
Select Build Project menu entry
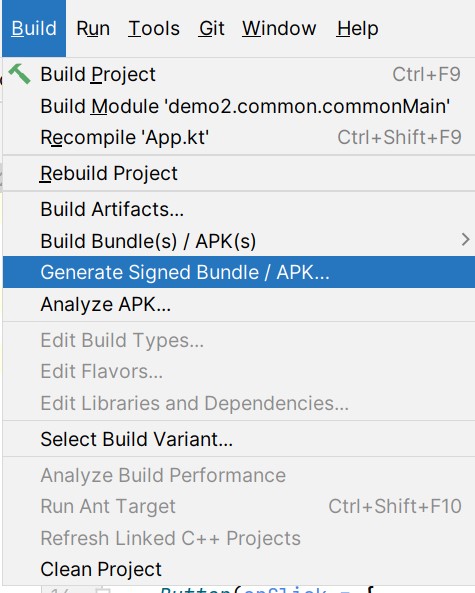click(x=239, y=74)
